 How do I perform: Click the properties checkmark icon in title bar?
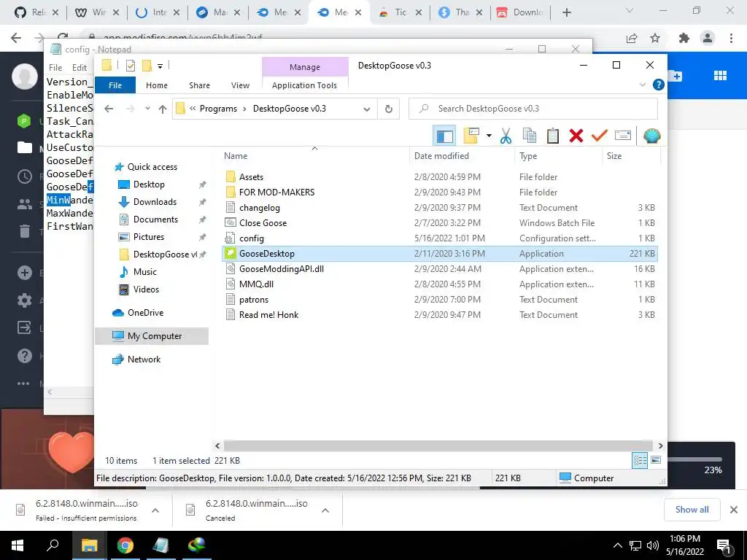130,66
